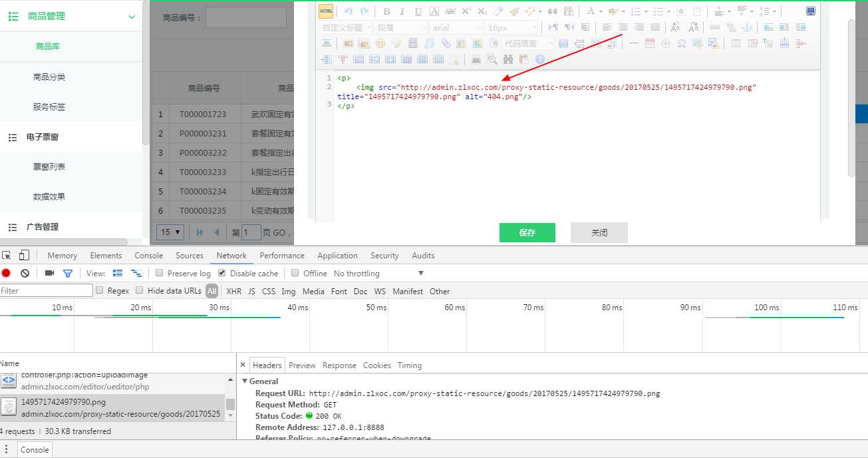Open preview with the magnifier icon
The height and width of the screenshot is (458, 868).
[492, 59]
